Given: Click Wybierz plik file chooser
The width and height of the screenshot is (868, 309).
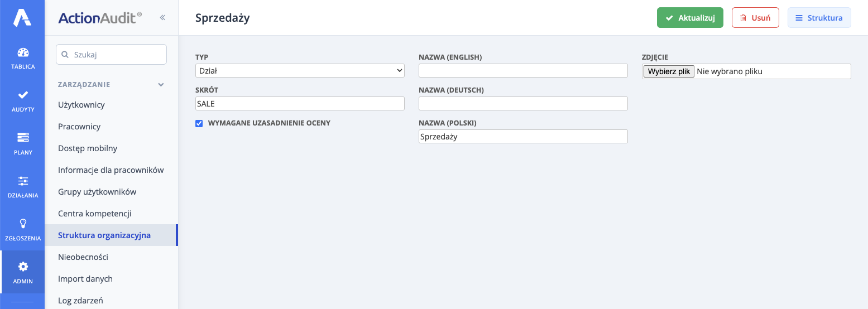Looking at the screenshot, I should 669,71.
